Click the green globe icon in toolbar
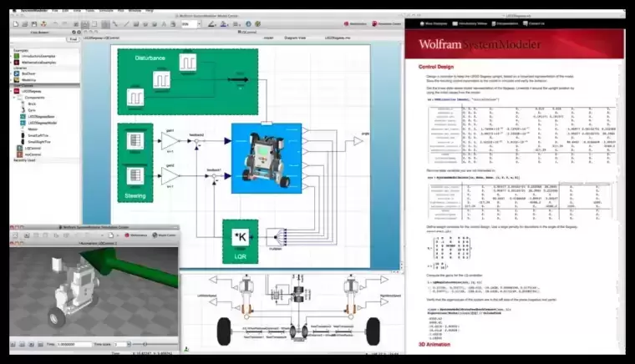635x364 pixels. click(x=257, y=24)
